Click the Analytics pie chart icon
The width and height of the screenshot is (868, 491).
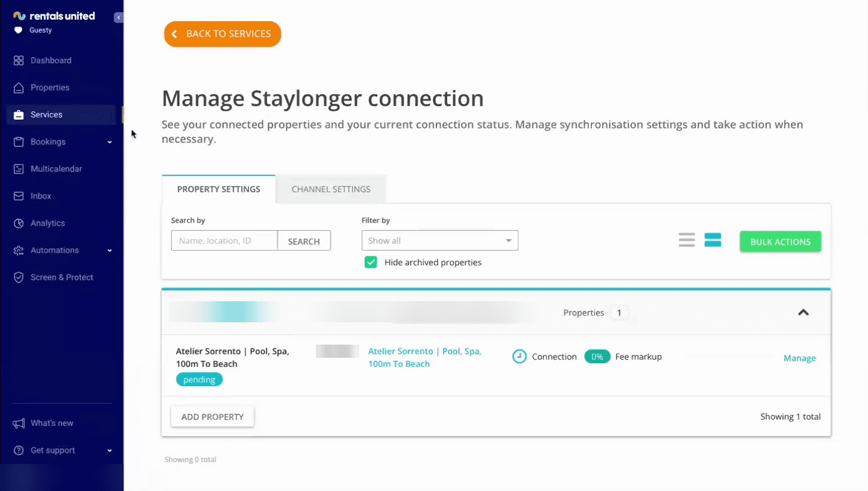[19, 223]
